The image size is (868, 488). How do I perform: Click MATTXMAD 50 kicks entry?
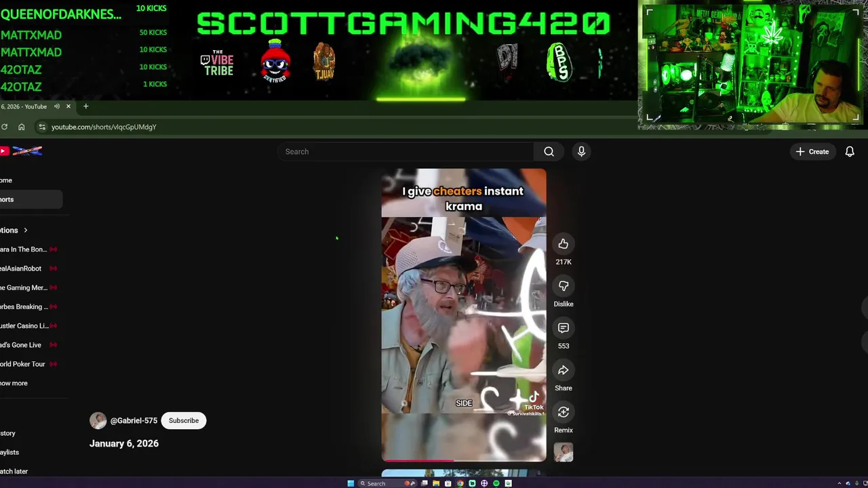(x=83, y=34)
